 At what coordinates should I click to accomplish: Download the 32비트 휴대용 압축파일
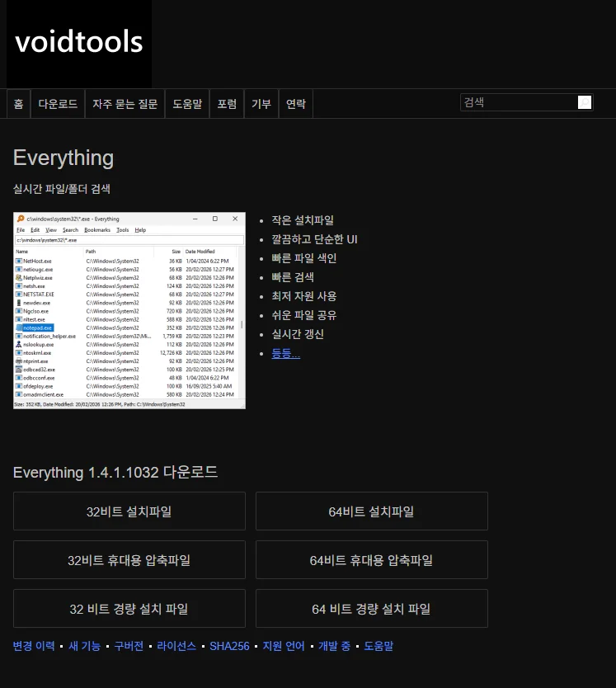coord(129,560)
